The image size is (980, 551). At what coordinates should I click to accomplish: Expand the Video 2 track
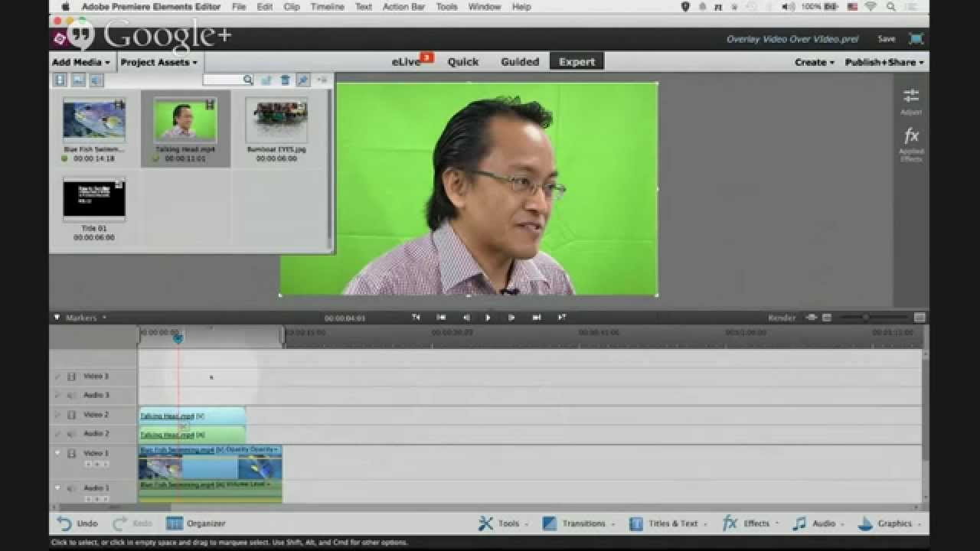pyautogui.click(x=57, y=415)
